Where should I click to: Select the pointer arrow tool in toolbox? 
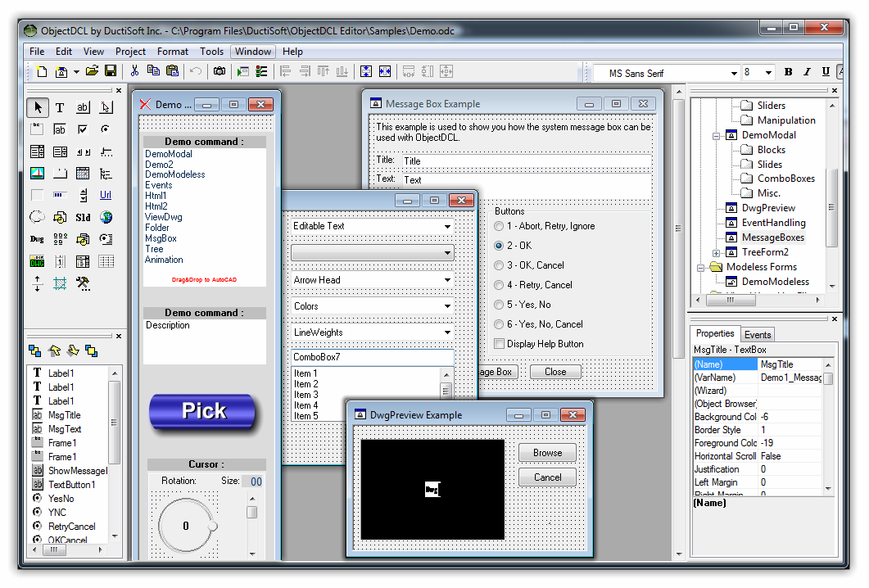37,107
